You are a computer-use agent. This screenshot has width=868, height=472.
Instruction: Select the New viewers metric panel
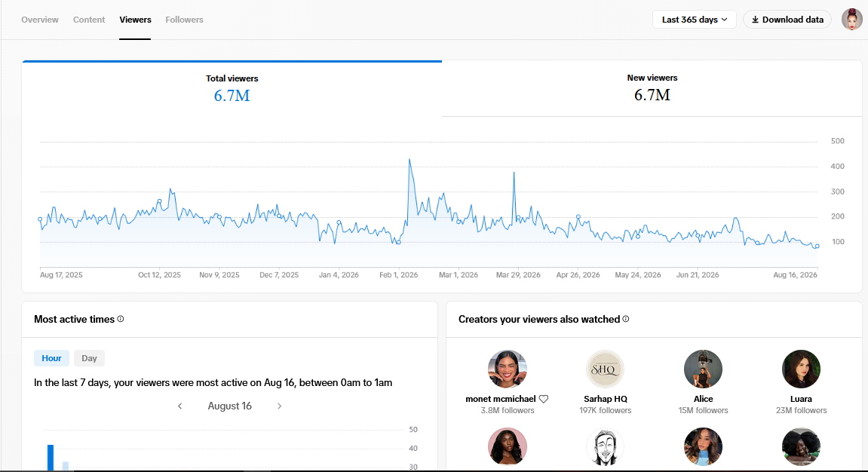tap(652, 88)
